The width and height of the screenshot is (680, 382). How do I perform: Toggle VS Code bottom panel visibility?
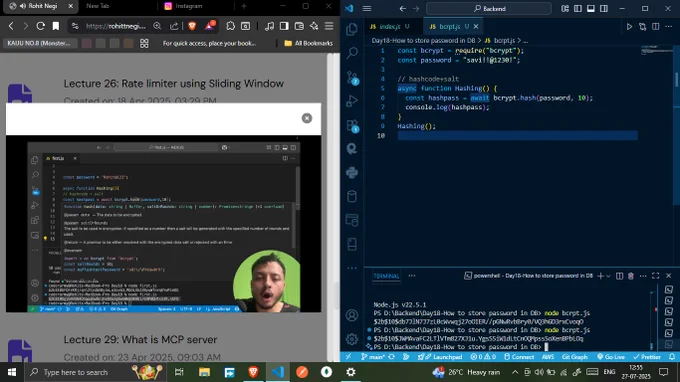click(x=591, y=8)
